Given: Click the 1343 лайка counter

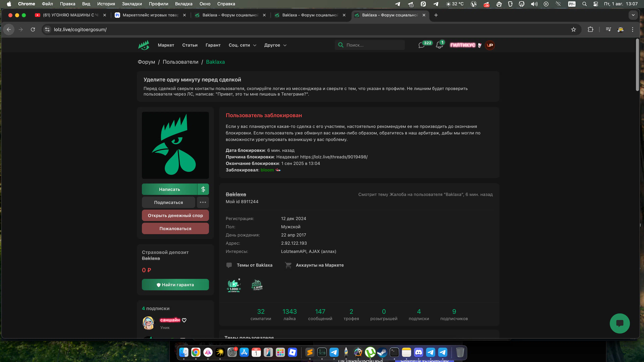Looking at the screenshot, I should click(289, 315).
